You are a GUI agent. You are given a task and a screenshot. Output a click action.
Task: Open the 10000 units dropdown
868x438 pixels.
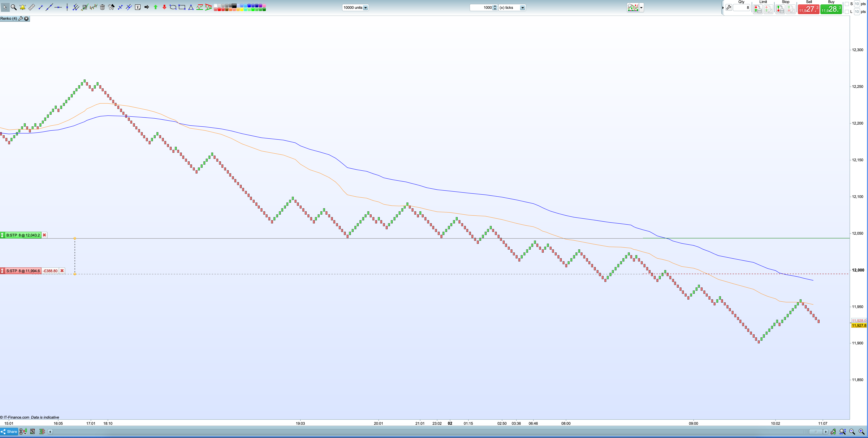click(x=365, y=8)
